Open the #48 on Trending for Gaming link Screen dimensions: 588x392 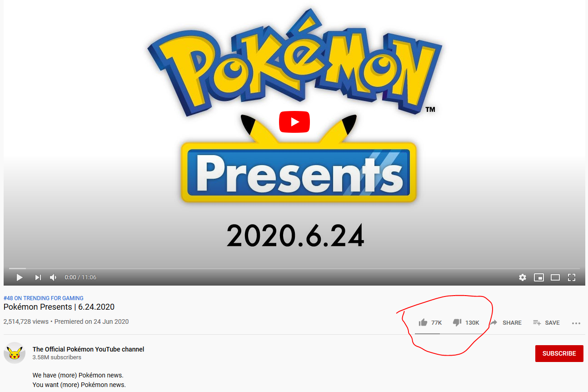44,298
